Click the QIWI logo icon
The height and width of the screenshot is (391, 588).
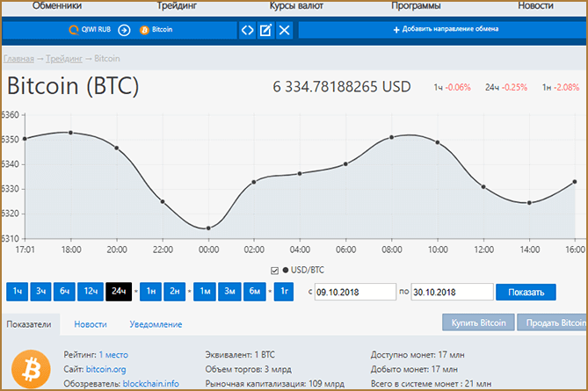[74, 30]
